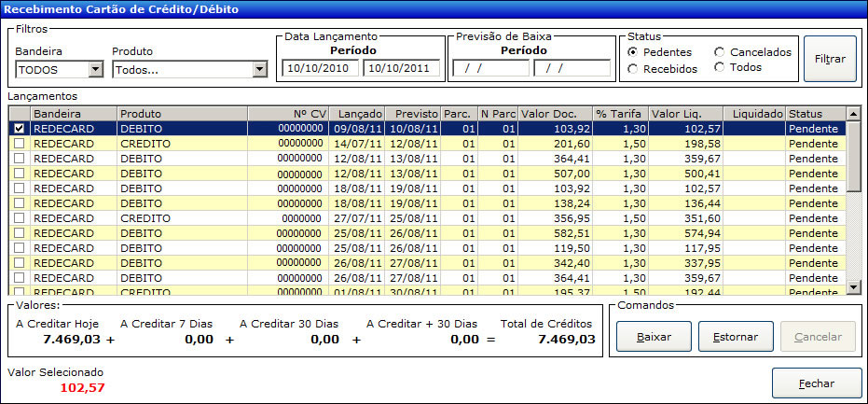
Task: Click the second Previsão de Baixa date field
Action: tap(572, 68)
